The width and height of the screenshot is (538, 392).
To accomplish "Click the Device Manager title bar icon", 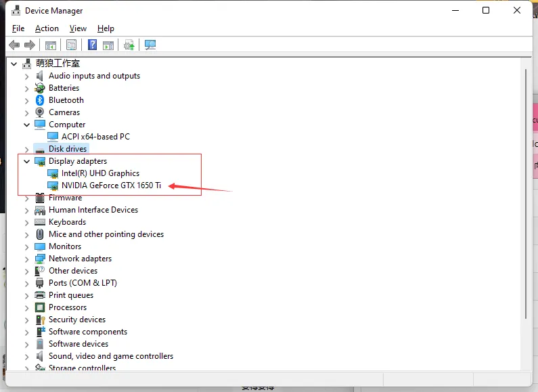I will [16, 11].
